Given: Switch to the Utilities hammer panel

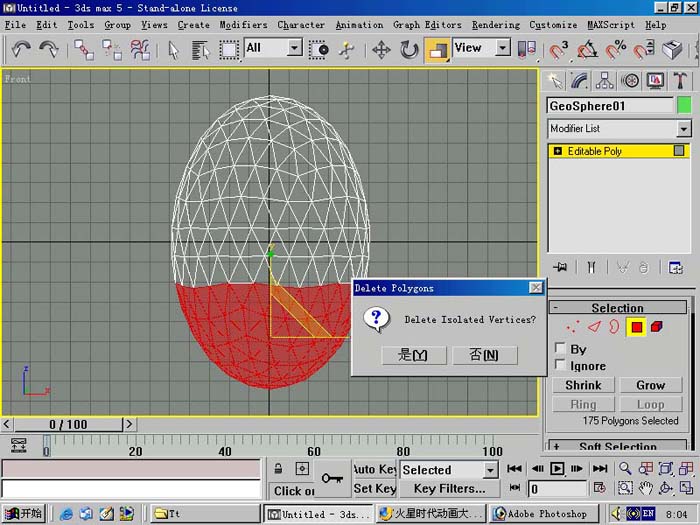Looking at the screenshot, I should coord(680,81).
